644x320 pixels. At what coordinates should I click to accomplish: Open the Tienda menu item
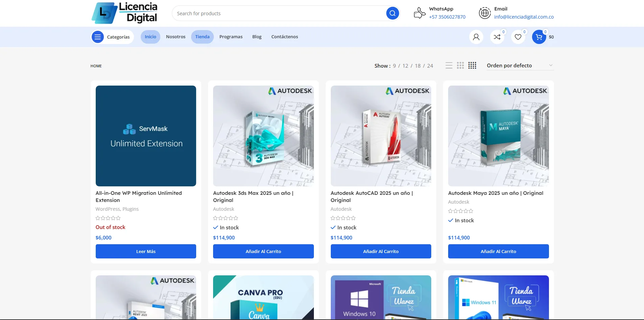202,37
